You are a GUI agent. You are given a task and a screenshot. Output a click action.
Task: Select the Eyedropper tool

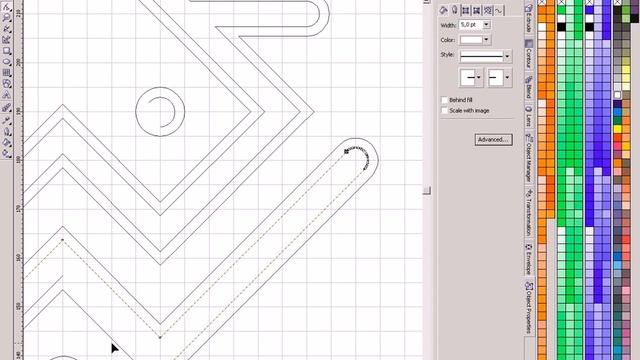click(x=7, y=121)
